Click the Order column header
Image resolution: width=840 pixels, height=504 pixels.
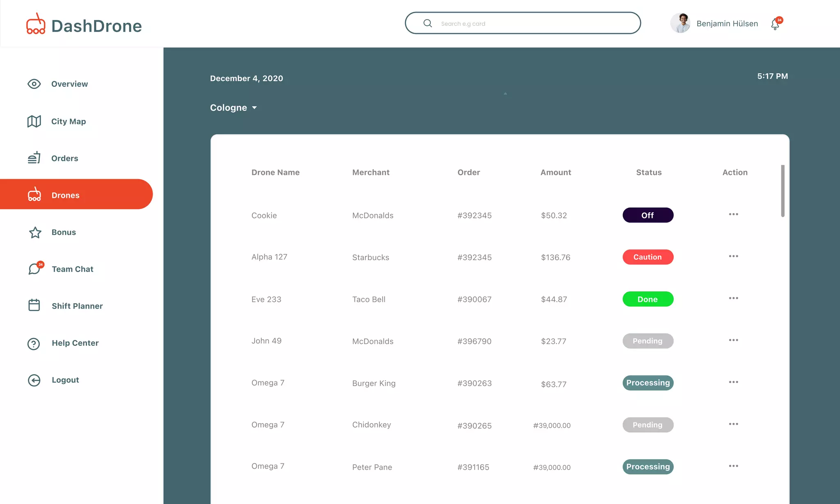coord(469,173)
